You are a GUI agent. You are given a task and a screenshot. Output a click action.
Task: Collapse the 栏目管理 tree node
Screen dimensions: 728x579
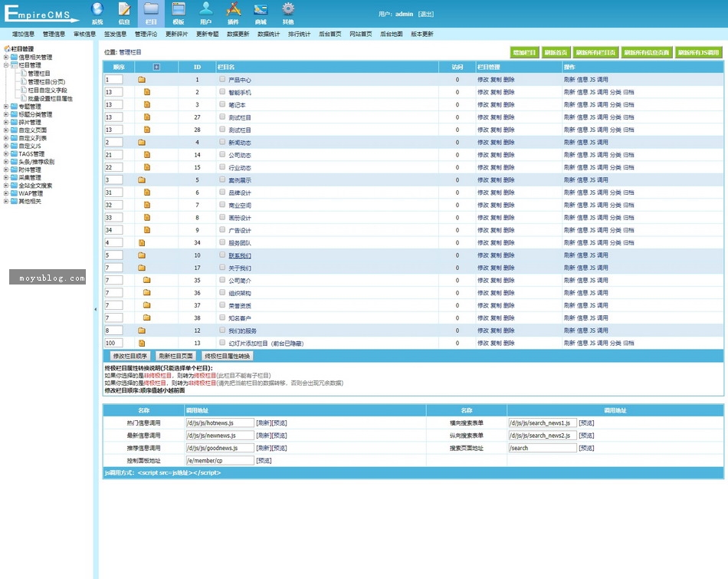(x=6, y=65)
